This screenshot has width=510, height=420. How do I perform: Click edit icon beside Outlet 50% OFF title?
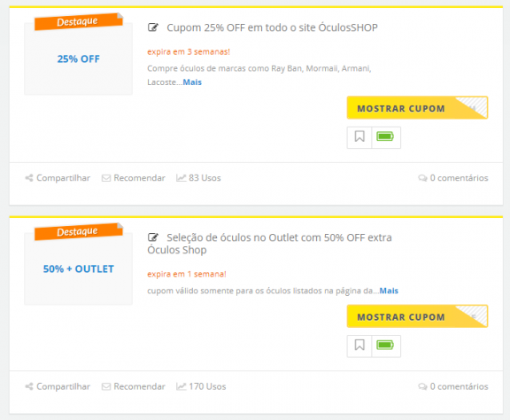tap(153, 237)
